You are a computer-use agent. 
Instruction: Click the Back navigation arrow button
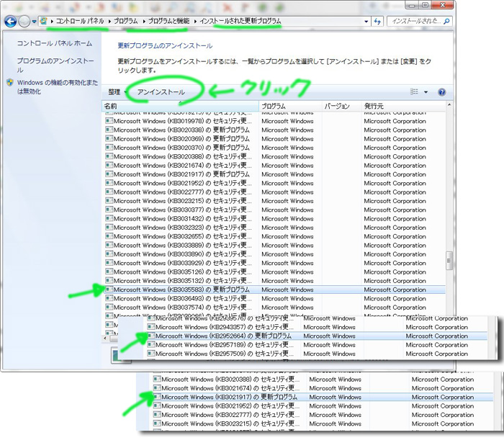click(x=11, y=22)
